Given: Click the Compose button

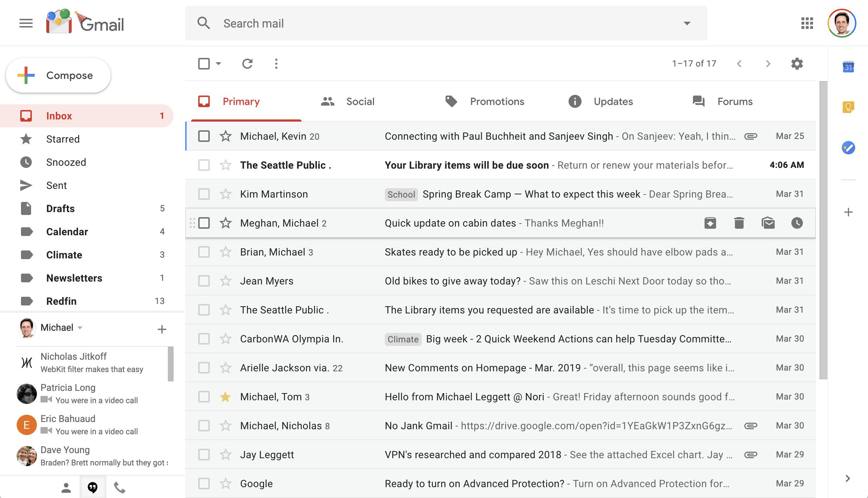Looking at the screenshot, I should [58, 75].
